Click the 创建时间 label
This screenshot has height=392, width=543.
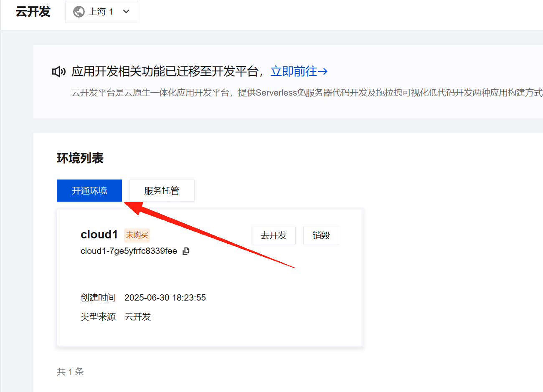98,298
